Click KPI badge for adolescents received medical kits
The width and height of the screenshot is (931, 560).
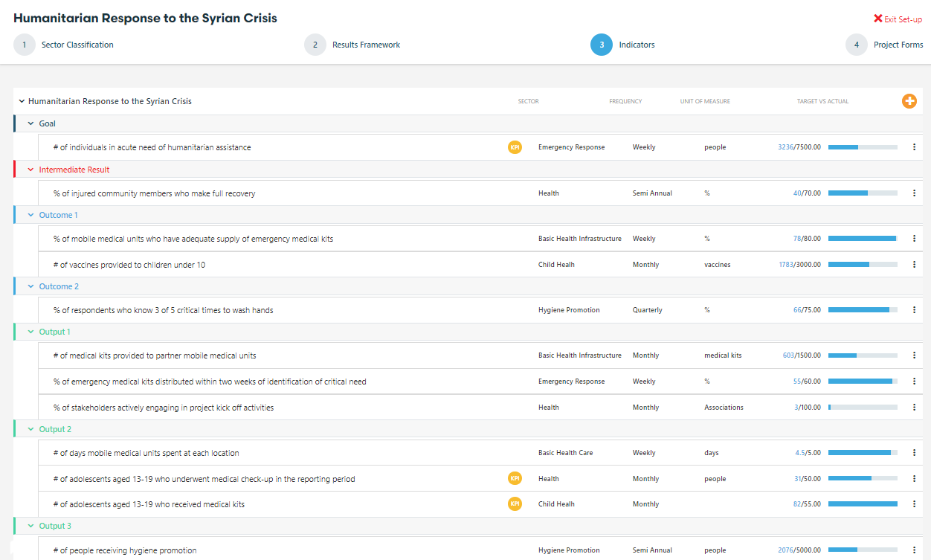point(515,504)
